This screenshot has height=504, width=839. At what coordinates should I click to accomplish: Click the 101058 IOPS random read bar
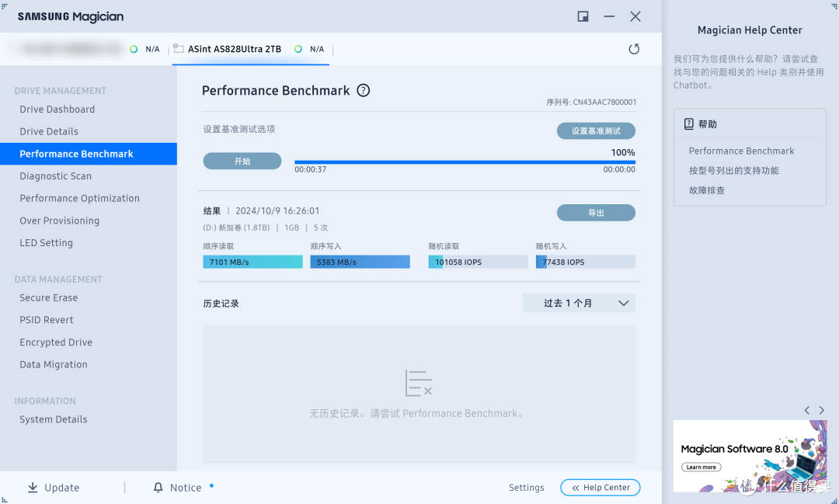pyautogui.click(x=478, y=262)
